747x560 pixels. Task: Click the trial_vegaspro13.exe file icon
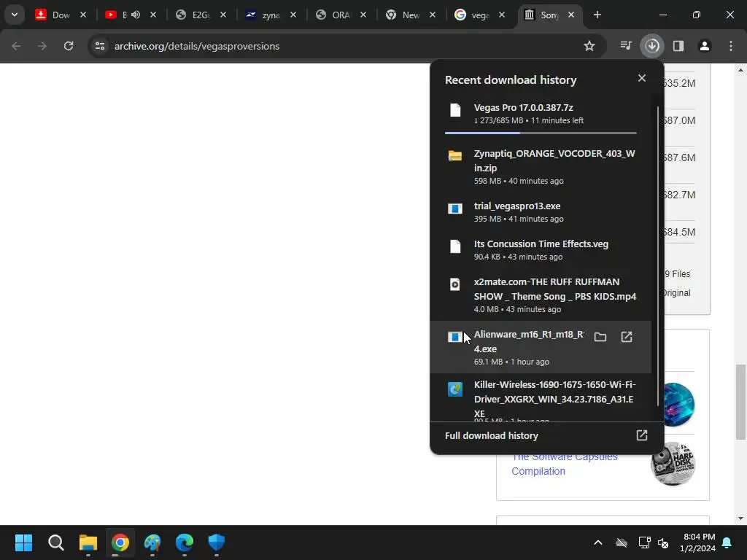[x=455, y=209]
